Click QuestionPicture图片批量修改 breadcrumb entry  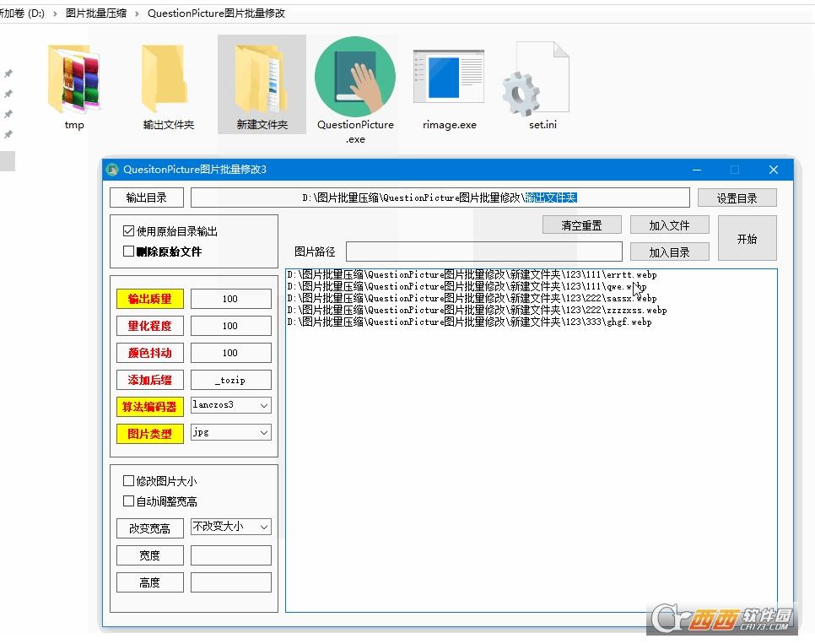coord(217,13)
